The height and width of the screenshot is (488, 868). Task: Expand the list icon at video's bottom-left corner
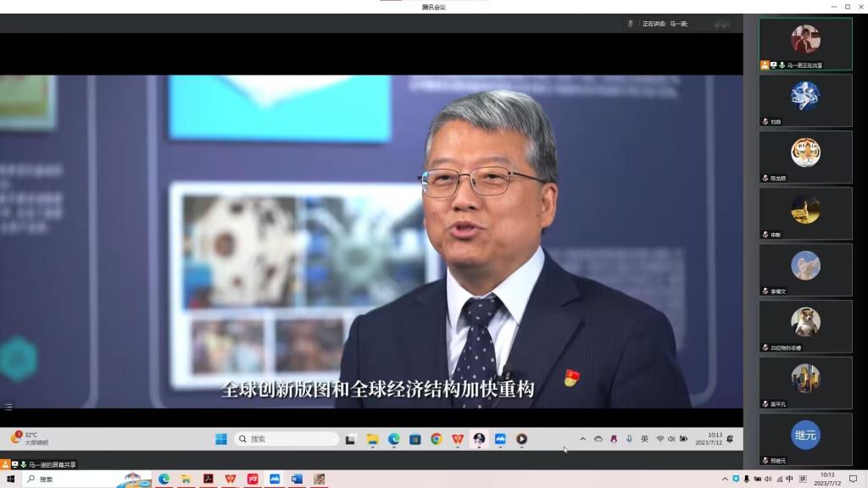pos(8,408)
